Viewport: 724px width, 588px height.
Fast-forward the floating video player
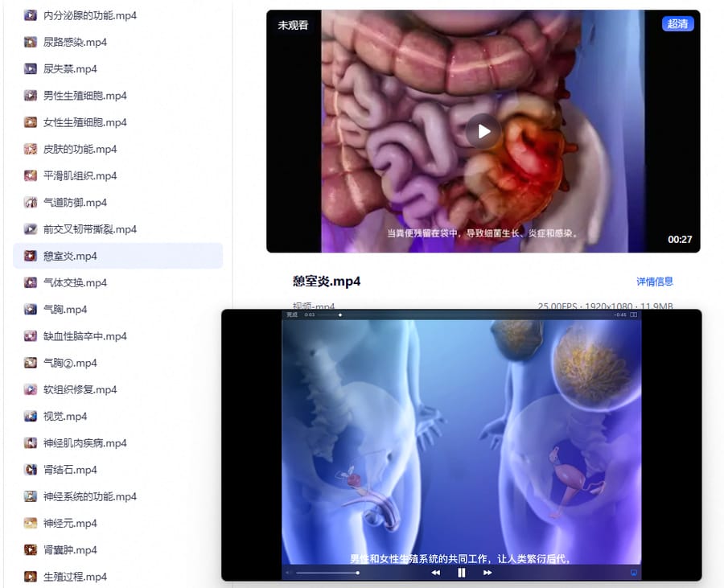(487, 573)
